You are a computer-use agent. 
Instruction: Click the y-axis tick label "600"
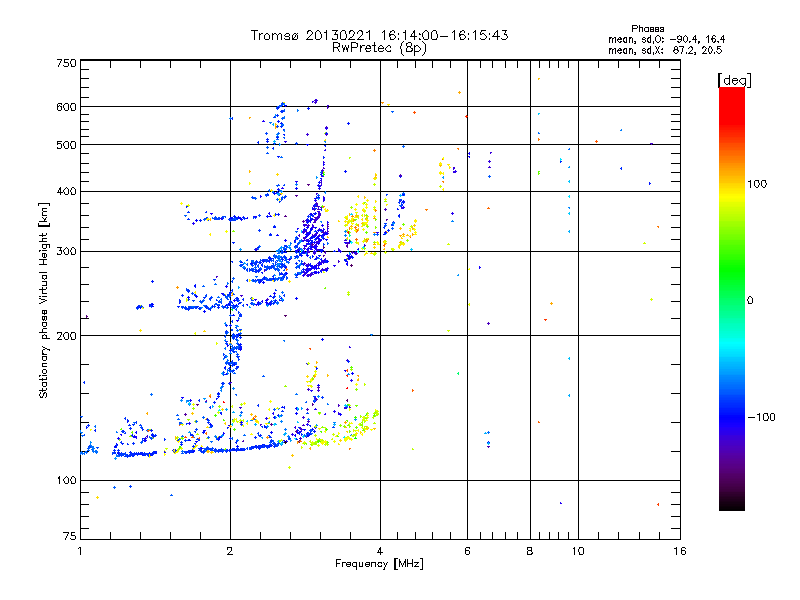point(66,107)
